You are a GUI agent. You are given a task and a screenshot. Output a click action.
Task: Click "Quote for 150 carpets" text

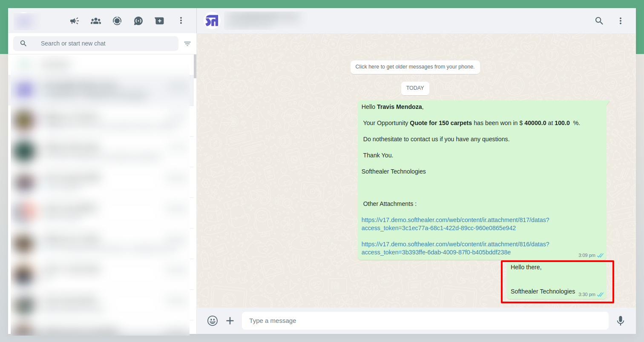coord(441,123)
